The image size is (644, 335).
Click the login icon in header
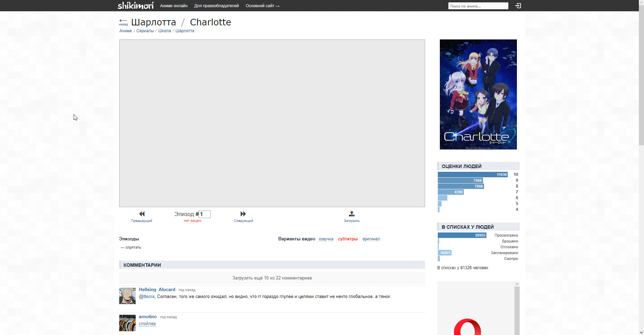pyautogui.click(x=518, y=6)
